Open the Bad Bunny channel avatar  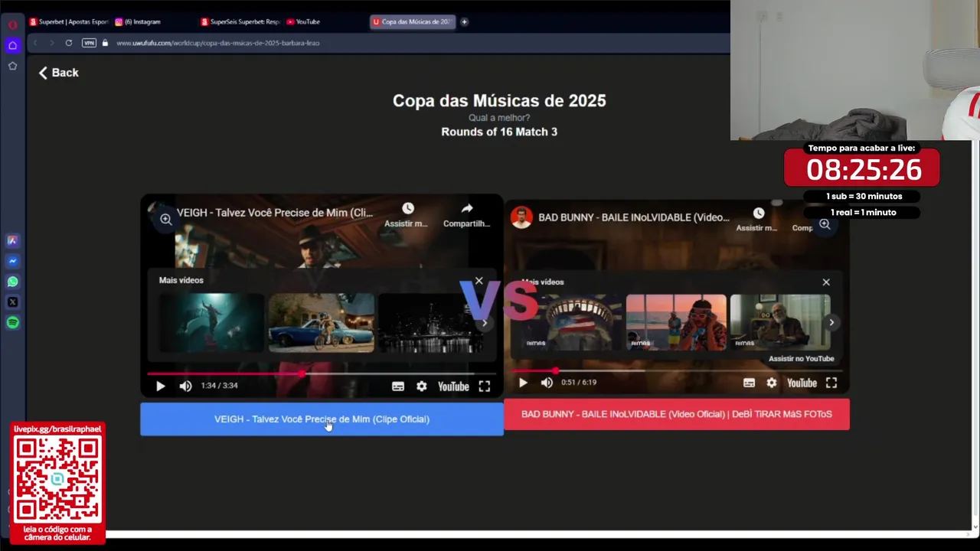click(x=521, y=217)
